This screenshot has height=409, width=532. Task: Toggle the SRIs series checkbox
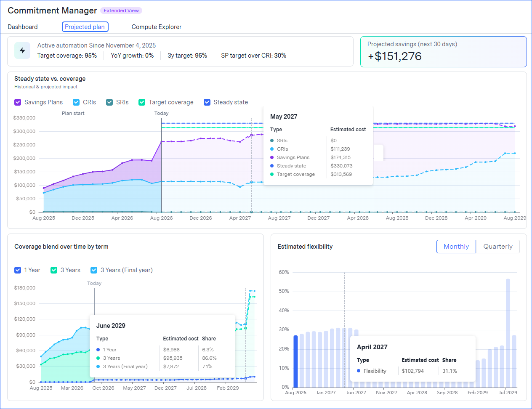(109, 102)
